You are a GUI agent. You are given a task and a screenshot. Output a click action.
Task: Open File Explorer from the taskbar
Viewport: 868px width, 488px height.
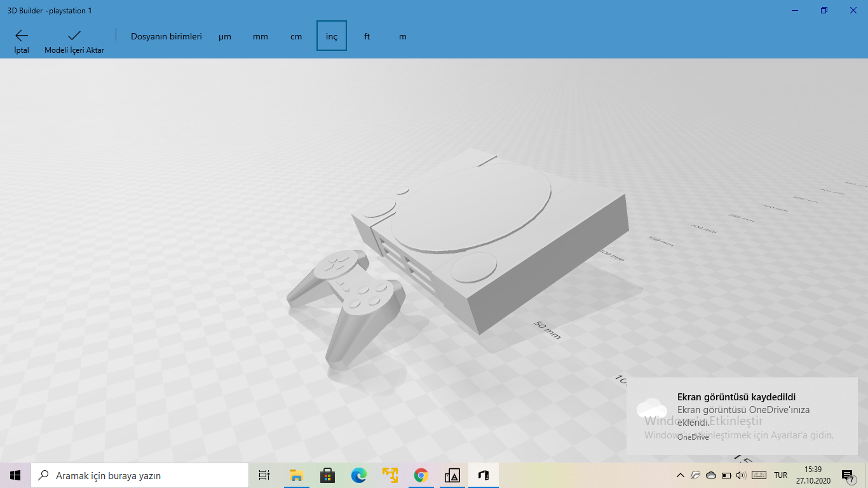(295, 475)
